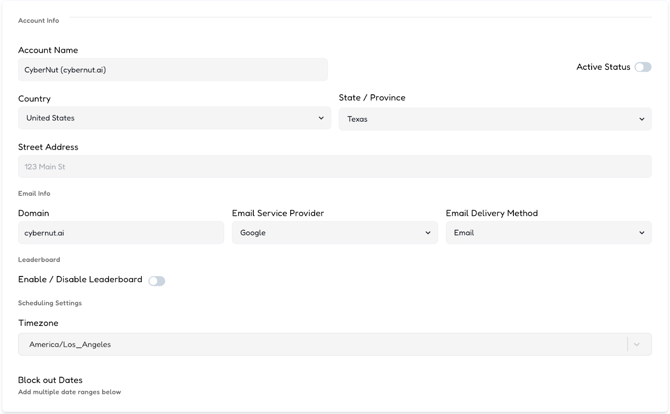
Task: Click the 'Block out Dates' heading
Action: (x=50, y=380)
